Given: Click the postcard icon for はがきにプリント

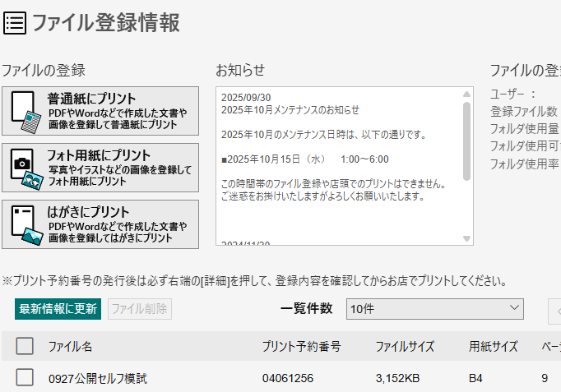Looking at the screenshot, I should 26,224.
